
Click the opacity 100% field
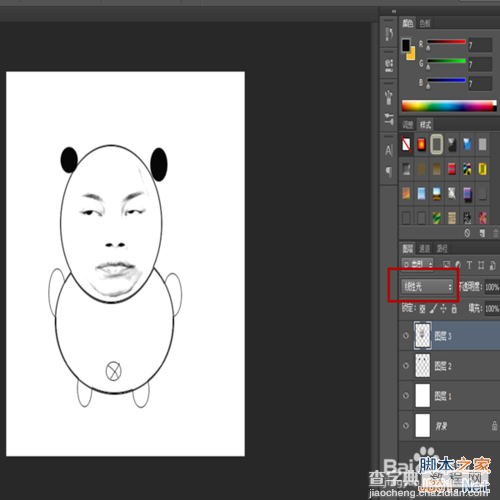click(492, 287)
